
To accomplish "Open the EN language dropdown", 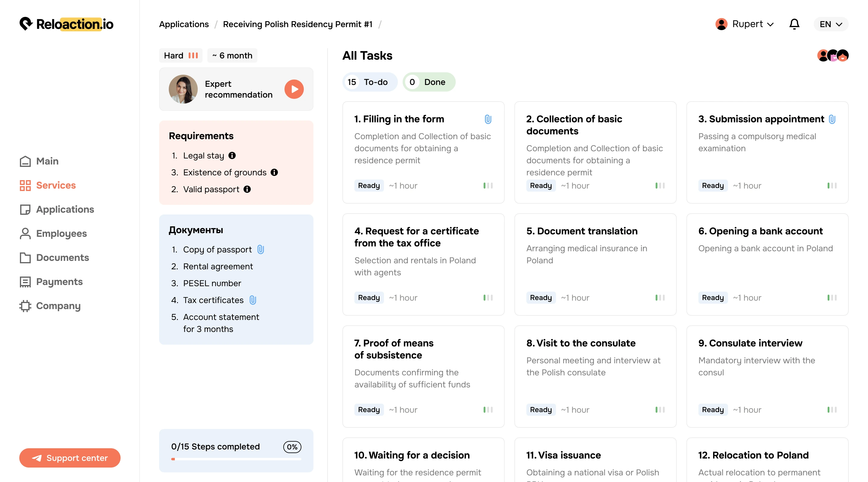I will coord(831,24).
